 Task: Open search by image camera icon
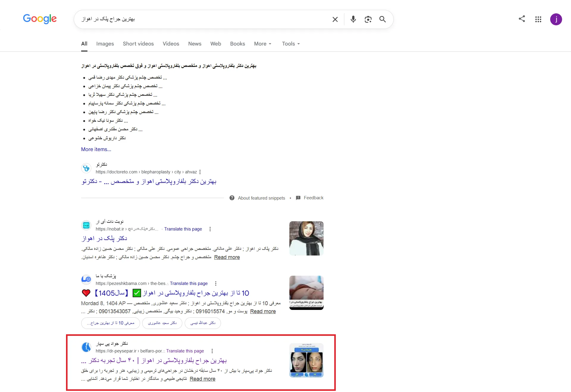point(368,19)
